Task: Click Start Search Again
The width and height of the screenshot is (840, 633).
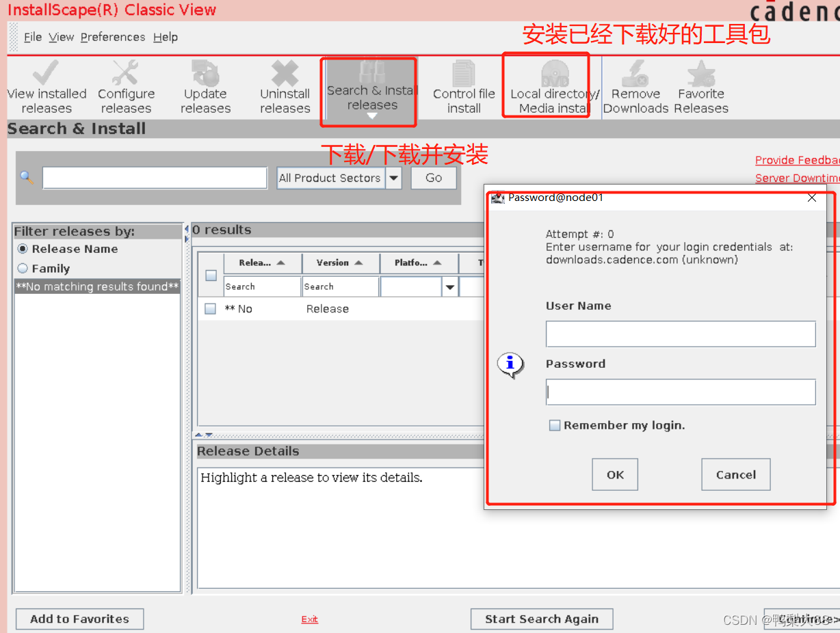Action: tap(541, 619)
